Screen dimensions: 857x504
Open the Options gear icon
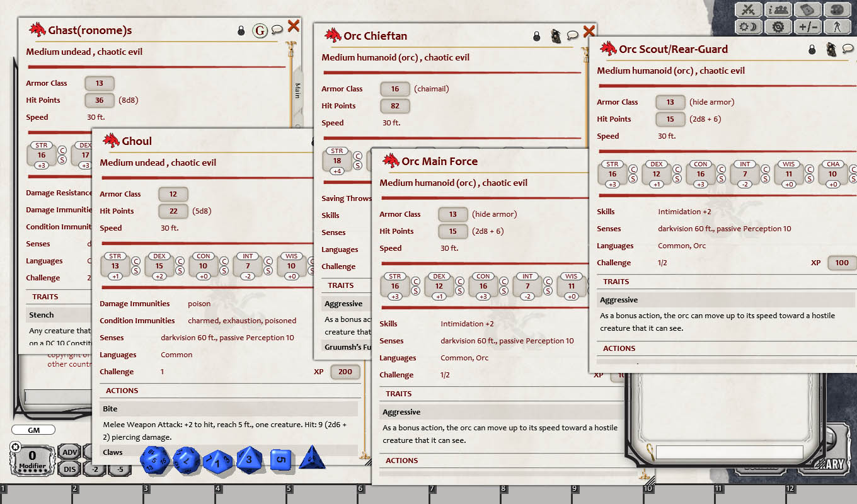tap(778, 26)
